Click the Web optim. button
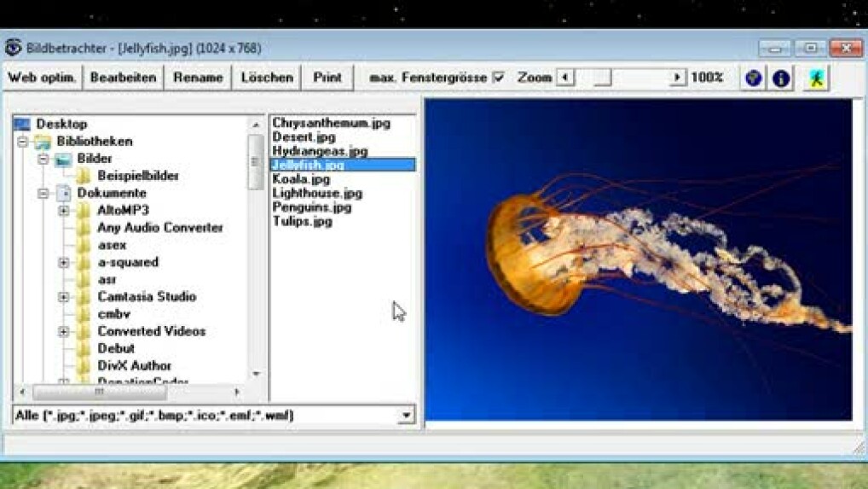 42,78
